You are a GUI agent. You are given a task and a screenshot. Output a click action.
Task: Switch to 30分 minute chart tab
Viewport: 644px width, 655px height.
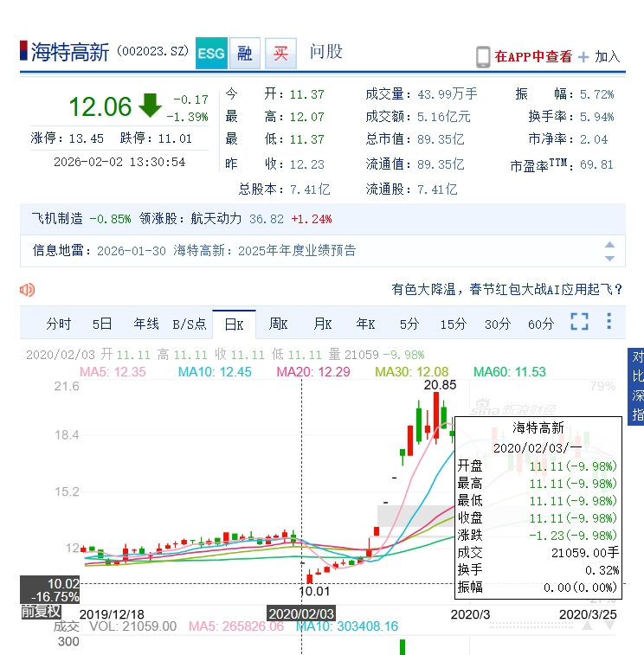point(498,324)
